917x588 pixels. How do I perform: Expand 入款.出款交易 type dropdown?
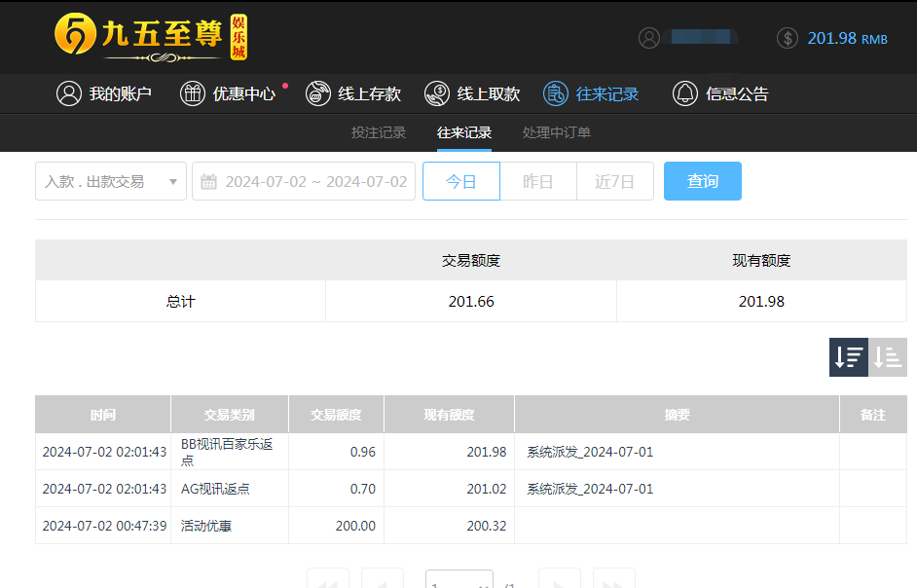point(111,181)
